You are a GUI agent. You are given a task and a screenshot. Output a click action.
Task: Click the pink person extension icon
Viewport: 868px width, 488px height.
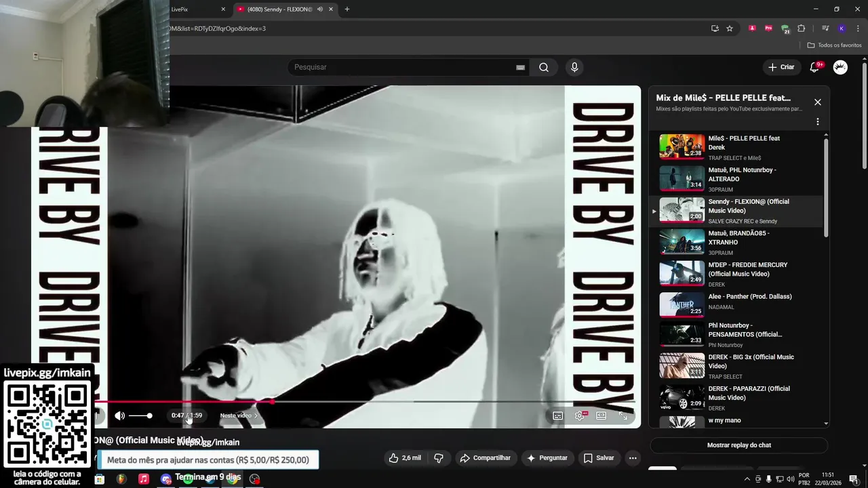tap(752, 28)
